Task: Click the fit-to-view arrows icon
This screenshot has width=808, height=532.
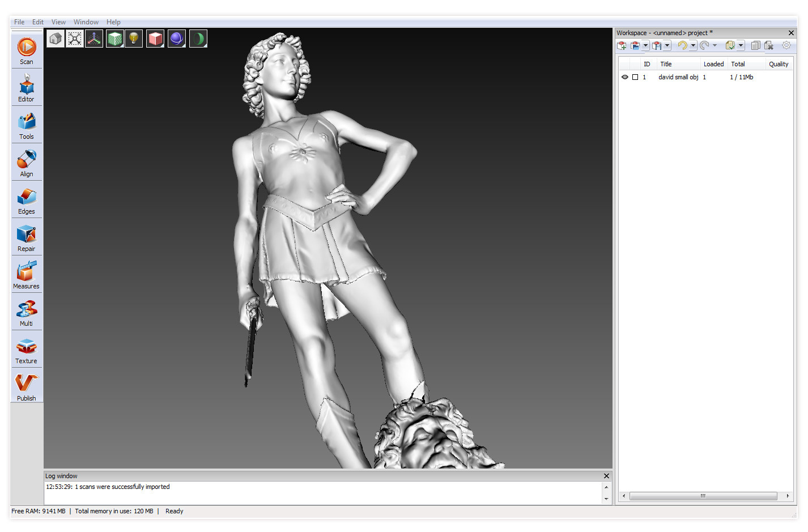Action: click(75, 39)
